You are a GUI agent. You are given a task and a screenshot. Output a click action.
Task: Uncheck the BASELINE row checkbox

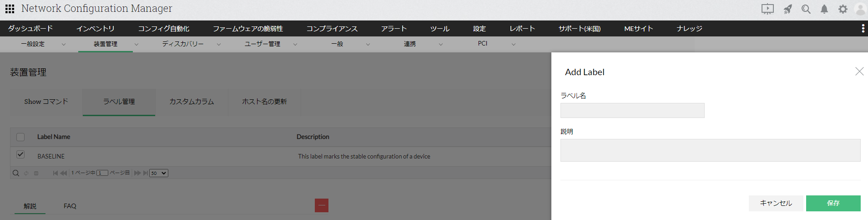click(20, 154)
